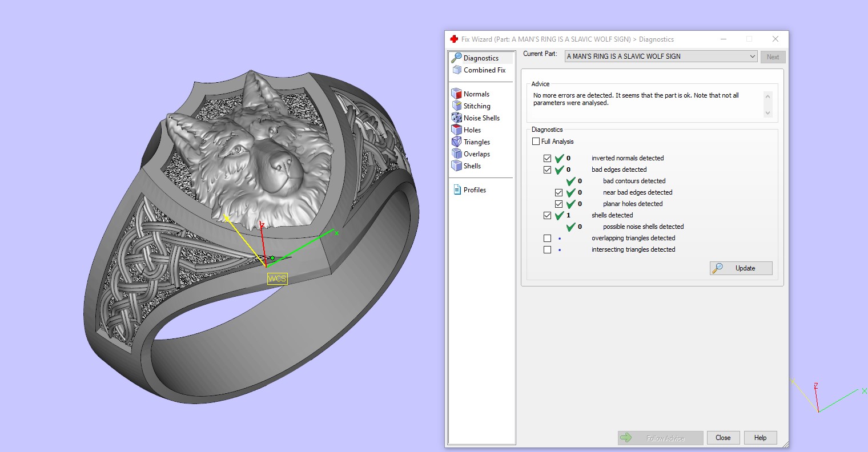
Task: Click the Advice box scroll-up arrow
Action: tap(767, 96)
